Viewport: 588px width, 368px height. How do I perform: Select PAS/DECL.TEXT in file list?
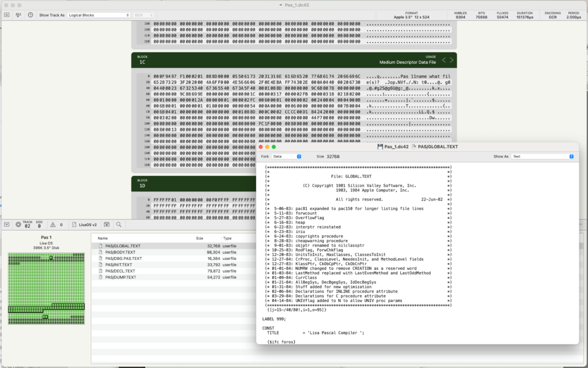pos(121,272)
